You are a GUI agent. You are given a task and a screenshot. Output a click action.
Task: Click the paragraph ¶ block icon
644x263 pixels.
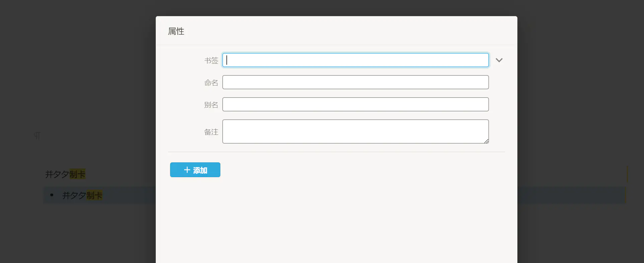37,136
